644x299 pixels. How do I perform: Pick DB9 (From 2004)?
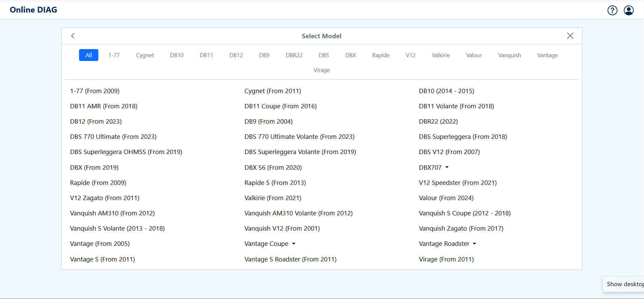click(x=268, y=122)
